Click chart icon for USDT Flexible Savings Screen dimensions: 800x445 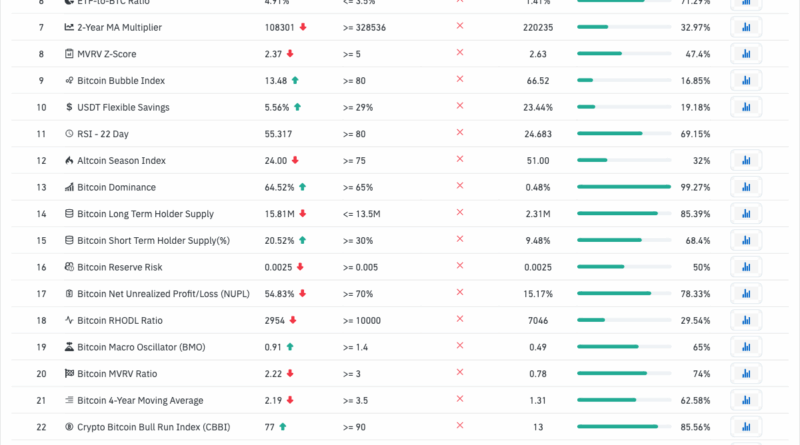tap(746, 107)
